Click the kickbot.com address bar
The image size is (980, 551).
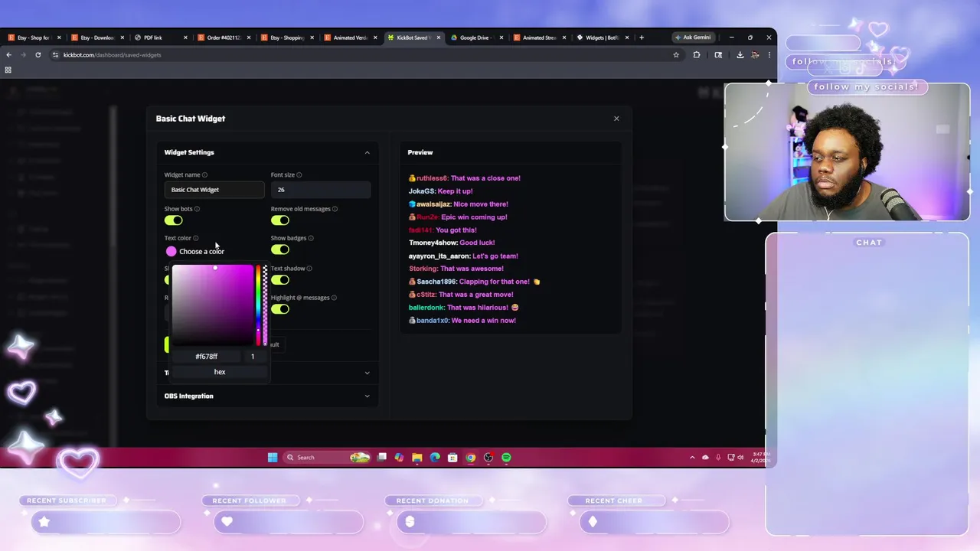click(360, 55)
